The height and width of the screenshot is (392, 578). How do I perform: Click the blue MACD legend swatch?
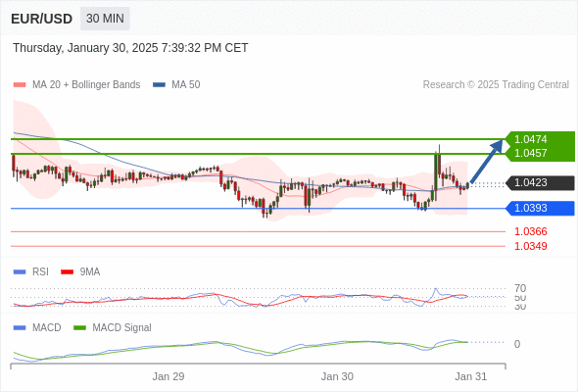click(20, 328)
